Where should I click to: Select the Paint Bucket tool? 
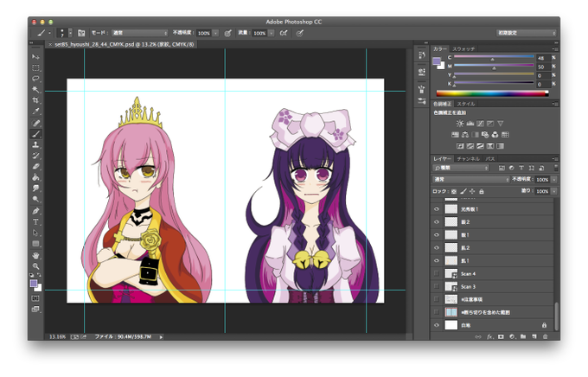point(35,177)
